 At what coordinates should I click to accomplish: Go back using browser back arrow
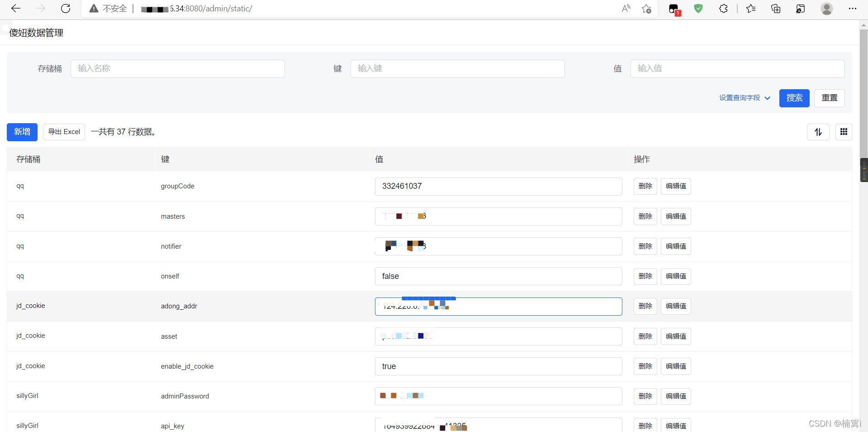coord(16,9)
